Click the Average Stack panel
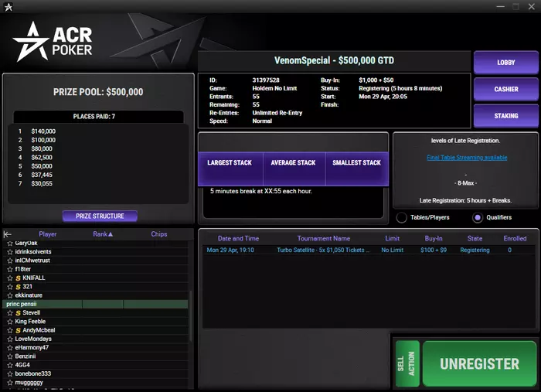The width and height of the screenshot is (541, 392). pos(294,169)
